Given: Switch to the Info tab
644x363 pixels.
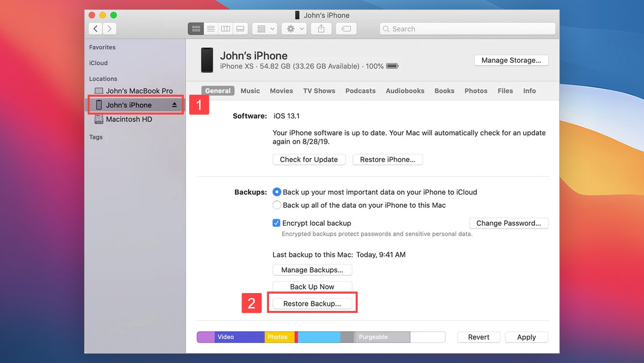Looking at the screenshot, I should click(530, 91).
